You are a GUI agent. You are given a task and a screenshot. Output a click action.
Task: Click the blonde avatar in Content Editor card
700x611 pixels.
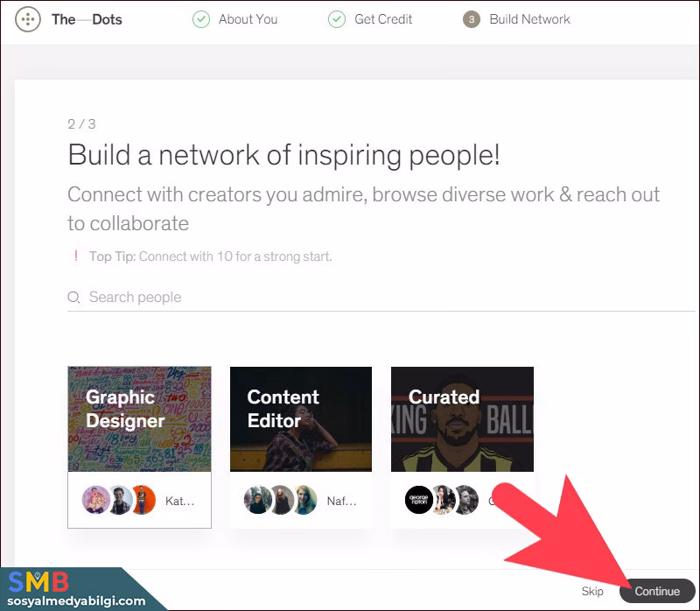pyautogui.click(x=304, y=500)
